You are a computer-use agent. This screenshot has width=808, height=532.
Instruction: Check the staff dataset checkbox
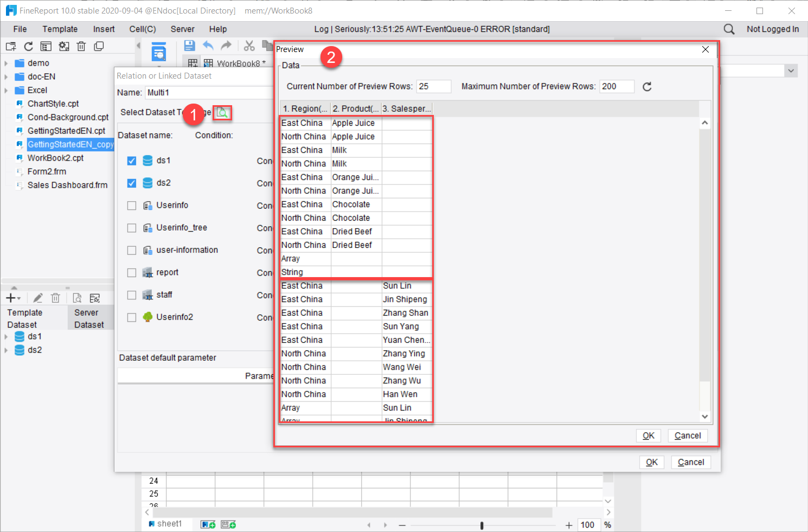[131, 294]
